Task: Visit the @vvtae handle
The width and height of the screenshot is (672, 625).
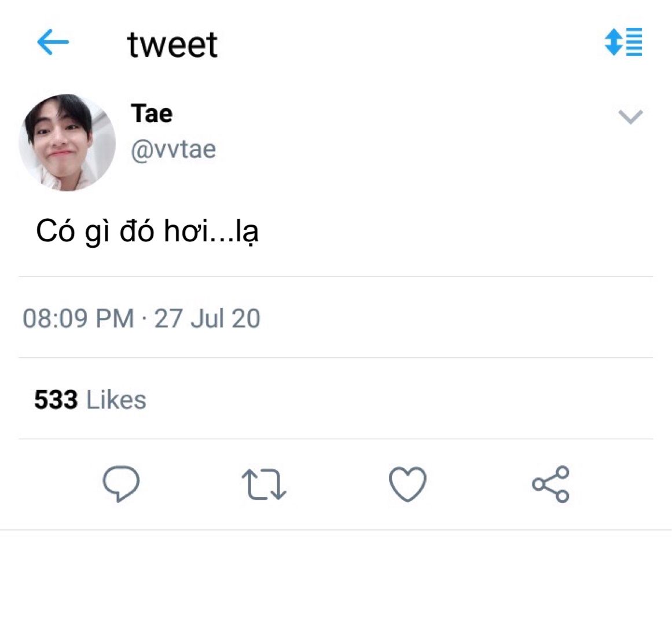Action: pos(173,149)
